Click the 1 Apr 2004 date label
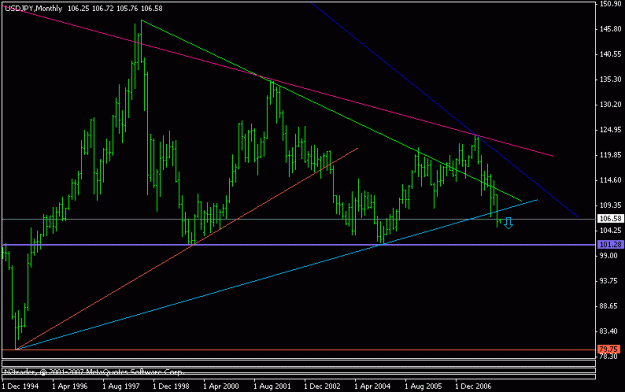Image resolution: width=625 pixels, height=392 pixels. coord(373,386)
